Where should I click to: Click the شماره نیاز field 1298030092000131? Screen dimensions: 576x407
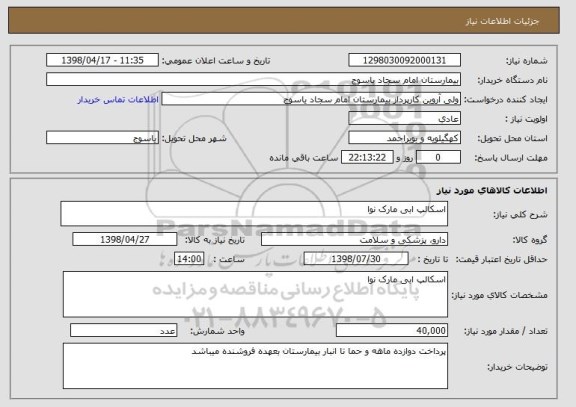click(404, 60)
